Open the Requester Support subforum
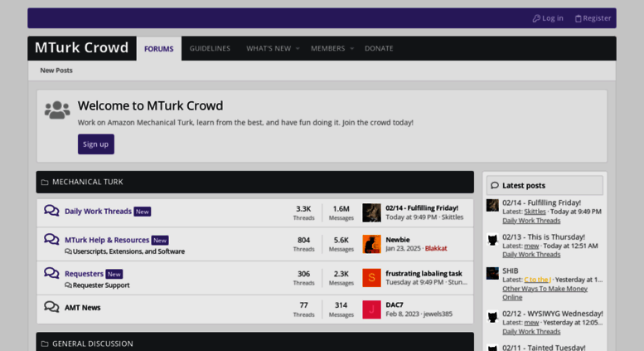The height and width of the screenshot is (351, 644). [101, 285]
